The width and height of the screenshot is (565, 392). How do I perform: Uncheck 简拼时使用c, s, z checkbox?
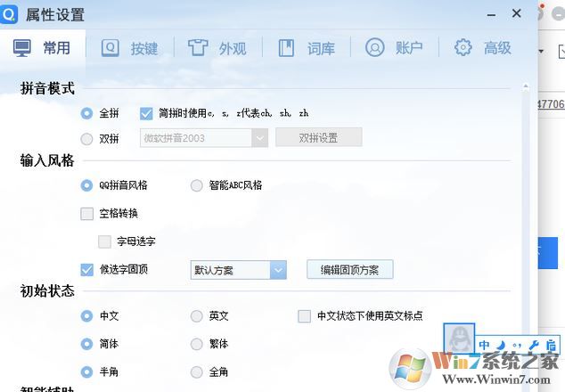click(x=147, y=113)
